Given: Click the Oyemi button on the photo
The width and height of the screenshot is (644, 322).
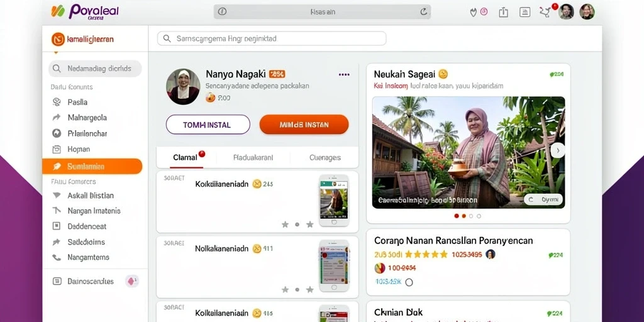Looking at the screenshot, I should pyautogui.click(x=543, y=199).
